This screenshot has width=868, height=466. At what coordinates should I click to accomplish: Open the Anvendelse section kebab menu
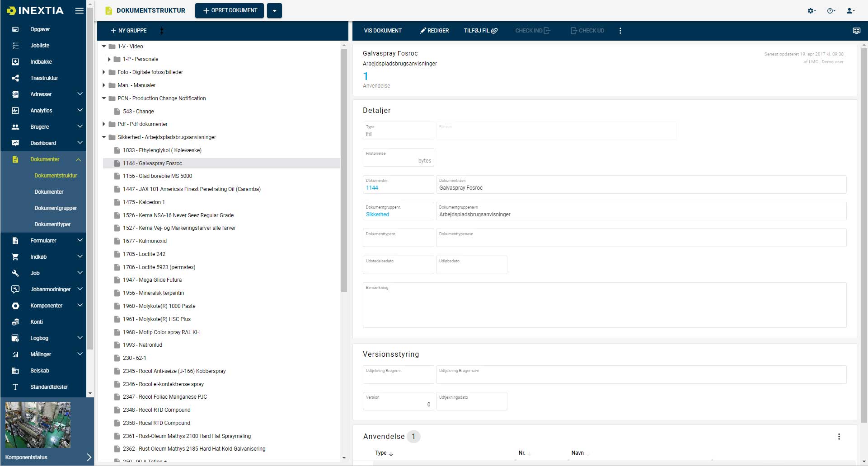pyautogui.click(x=839, y=437)
